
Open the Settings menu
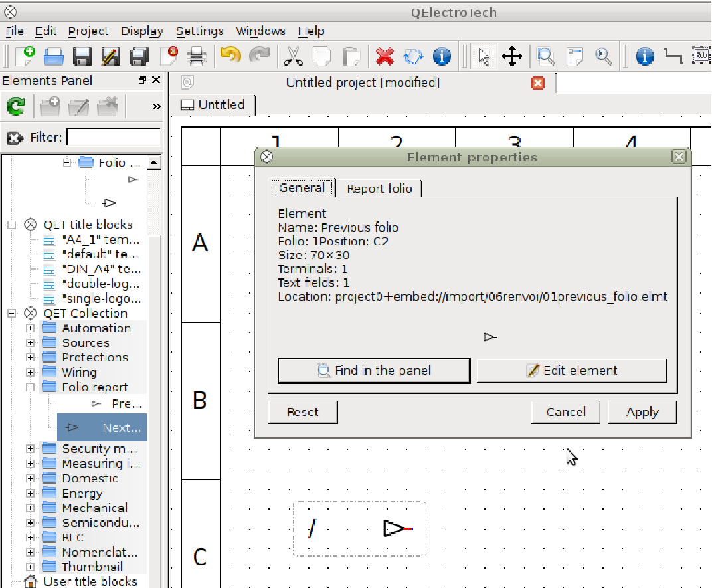[200, 31]
